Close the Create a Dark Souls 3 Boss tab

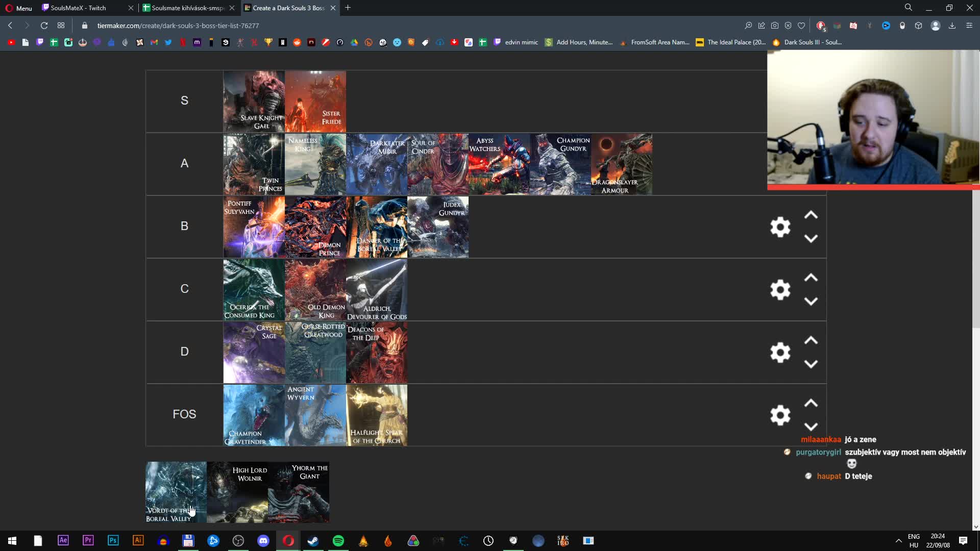click(333, 8)
